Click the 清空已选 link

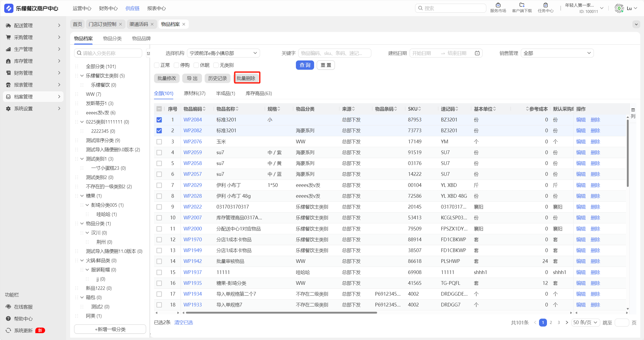pos(184,323)
